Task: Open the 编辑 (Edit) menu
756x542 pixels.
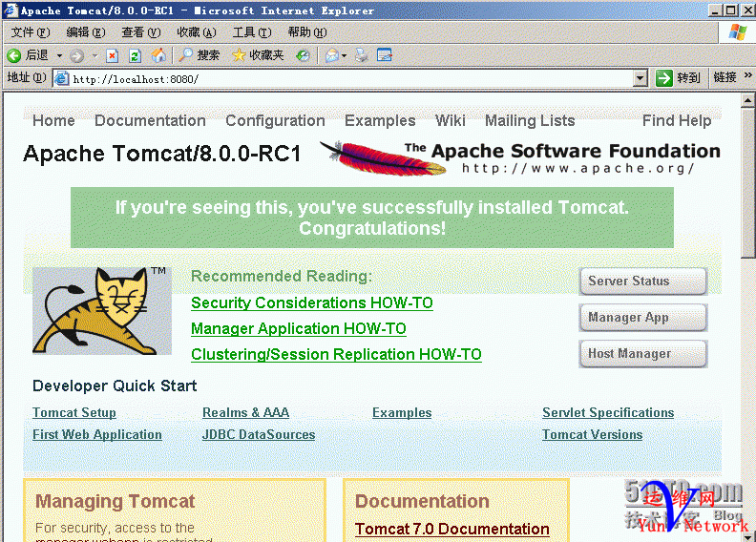Action: pyautogui.click(x=85, y=32)
